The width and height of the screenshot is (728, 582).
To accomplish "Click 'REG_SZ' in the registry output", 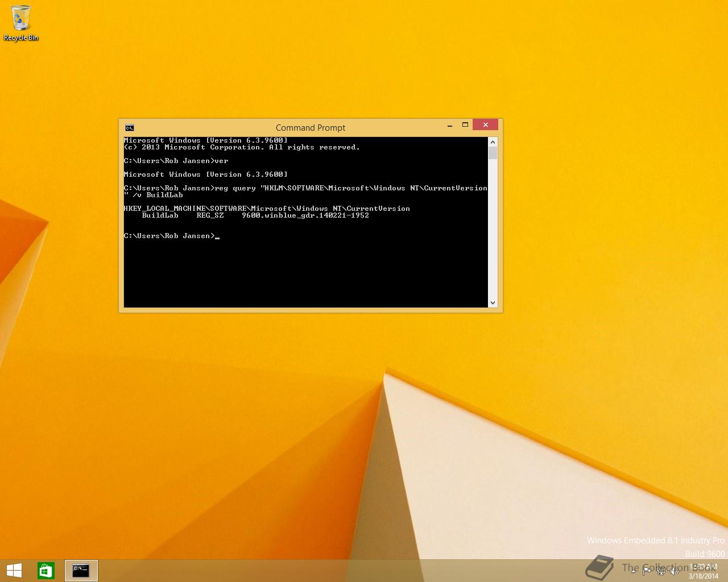I will tap(210, 215).
